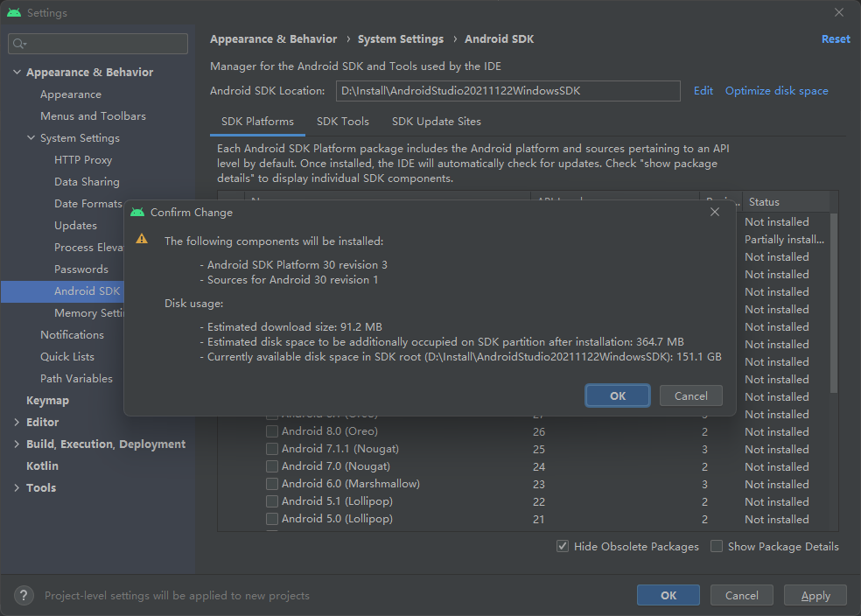Click the help question mark icon
This screenshot has height=616, width=861.
pos(24,596)
